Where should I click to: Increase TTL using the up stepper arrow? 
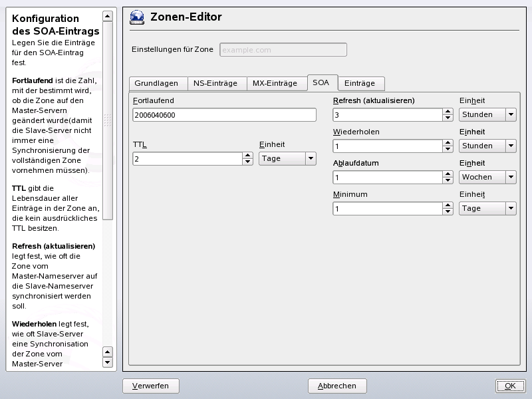246,155
